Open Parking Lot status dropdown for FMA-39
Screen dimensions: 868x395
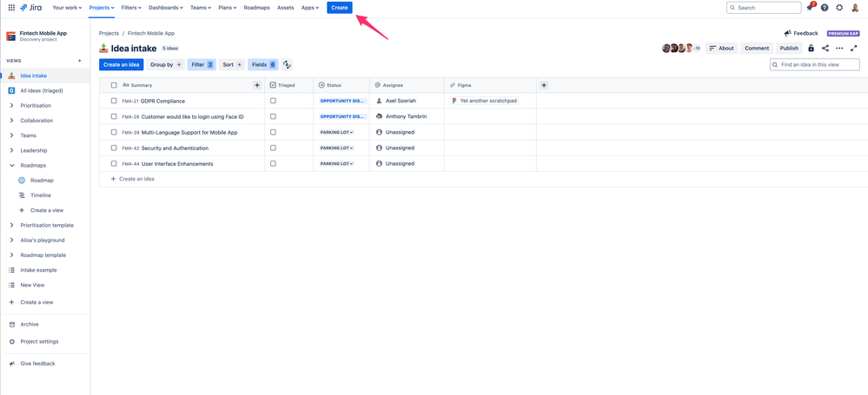(x=336, y=132)
